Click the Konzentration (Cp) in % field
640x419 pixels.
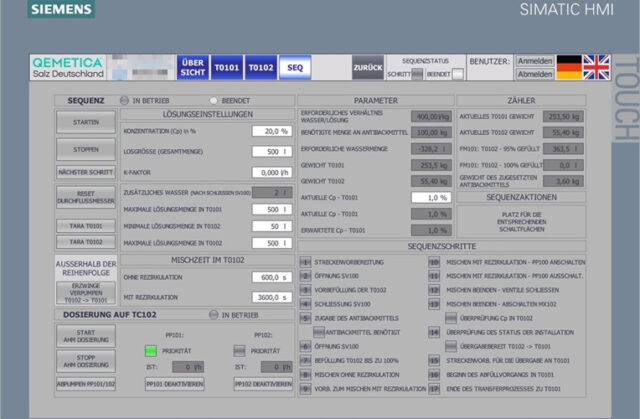[270, 131]
